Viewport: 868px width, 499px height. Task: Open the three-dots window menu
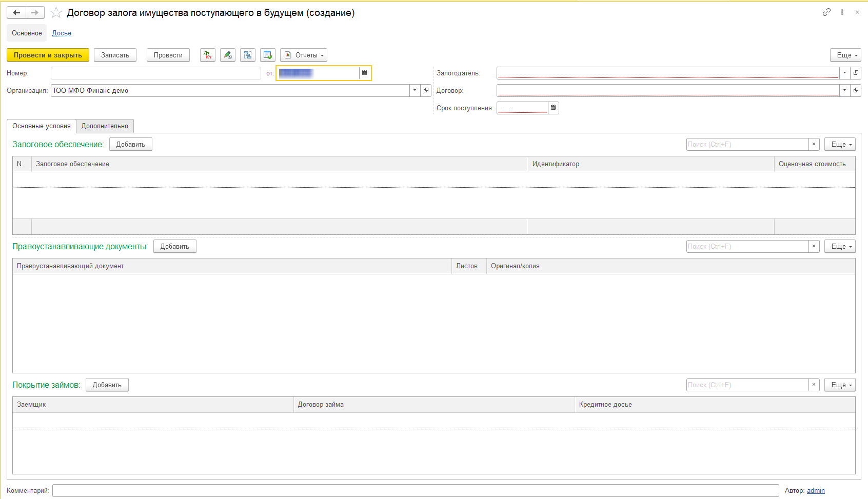click(x=842, y=12)
